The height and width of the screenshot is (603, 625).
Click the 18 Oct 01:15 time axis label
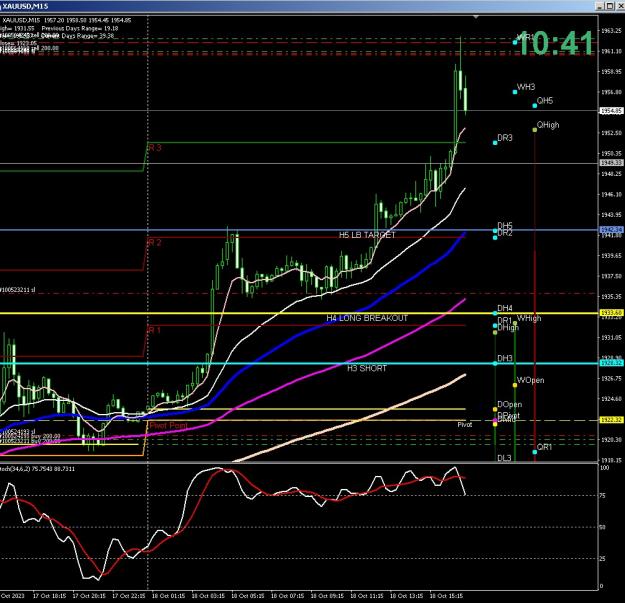168,596
